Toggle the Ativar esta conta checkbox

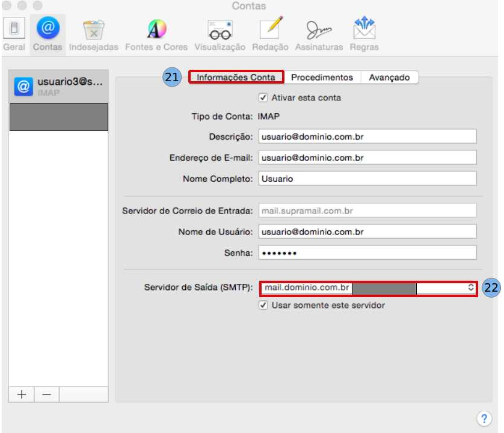(x=263, y=97)
